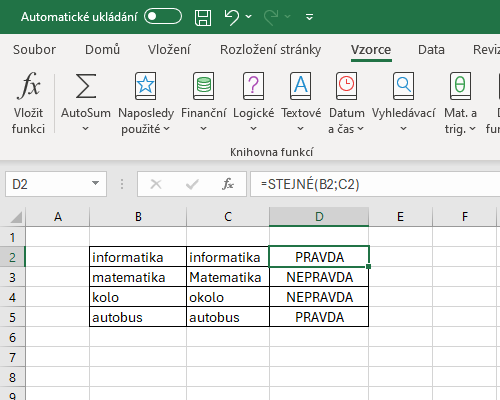The width and height of the screenshot is (500, 400).
Task: Select column B header
Action: (138, 217)
